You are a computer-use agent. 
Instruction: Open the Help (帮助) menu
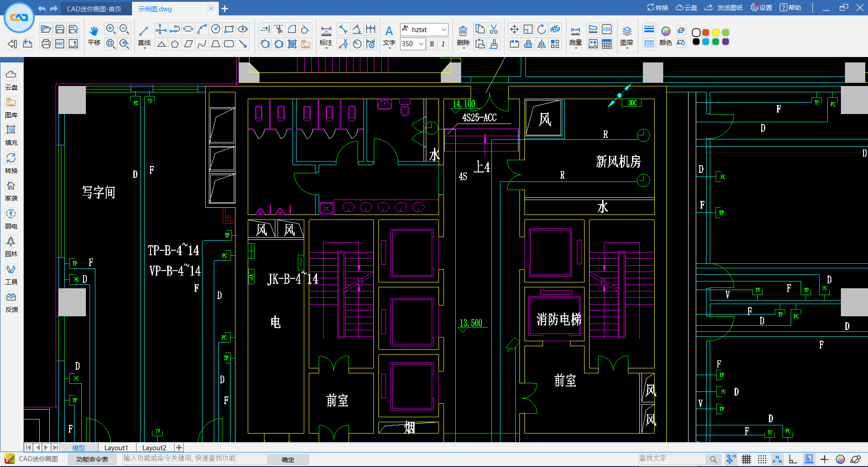pos(790,8)
